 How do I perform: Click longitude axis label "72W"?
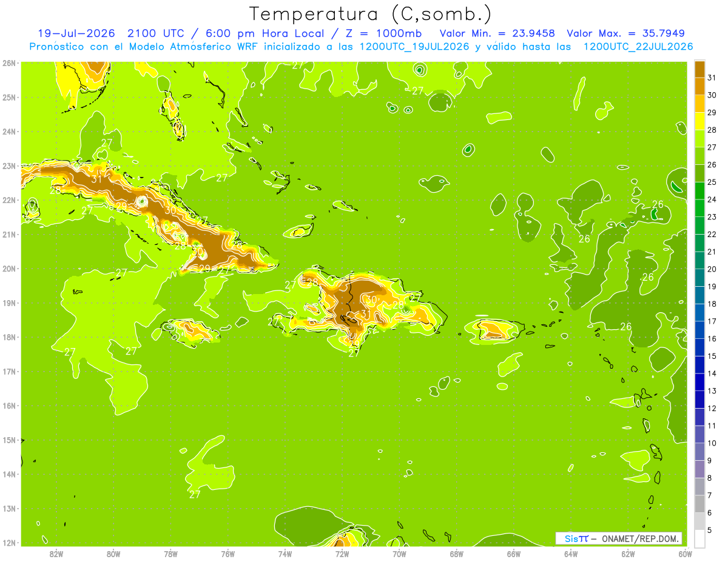(x=342, y=553)
